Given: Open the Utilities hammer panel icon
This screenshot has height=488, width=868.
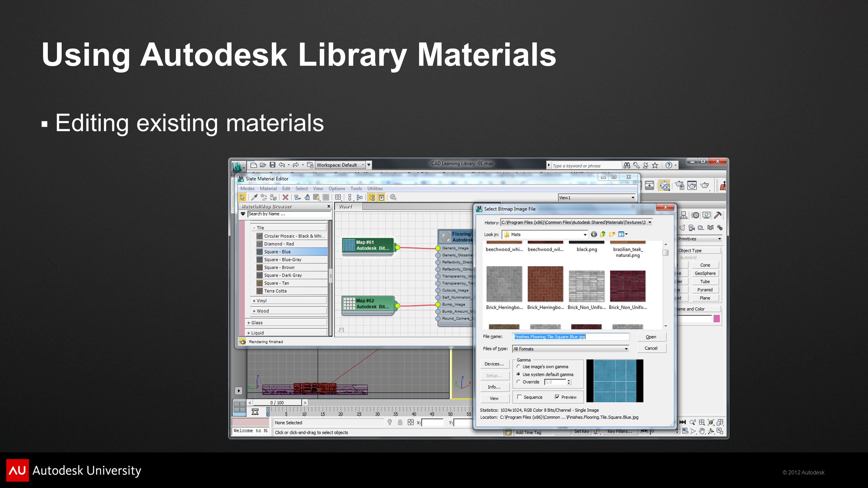Looking at the screenshot, I should point(718,215).
